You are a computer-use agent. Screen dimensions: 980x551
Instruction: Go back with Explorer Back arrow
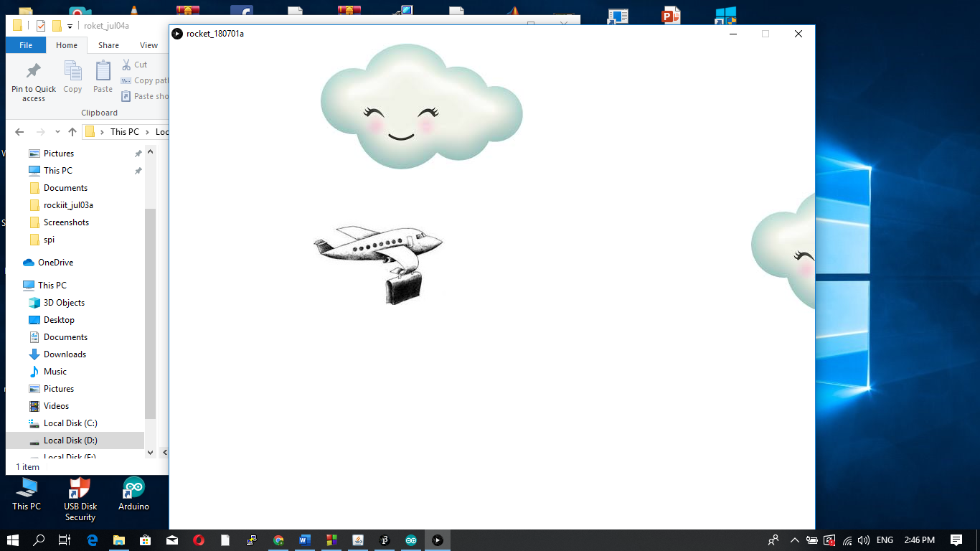(19, 132)
